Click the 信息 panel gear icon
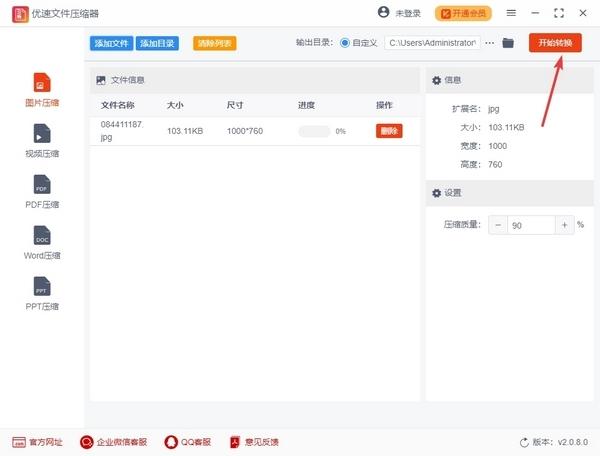Screen dimensions: 600x456 point(437,80)
